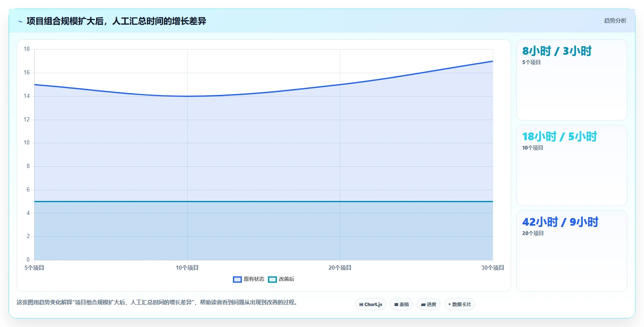
Task: Click the icon in the 进度 tag
Action: (423, 305)
